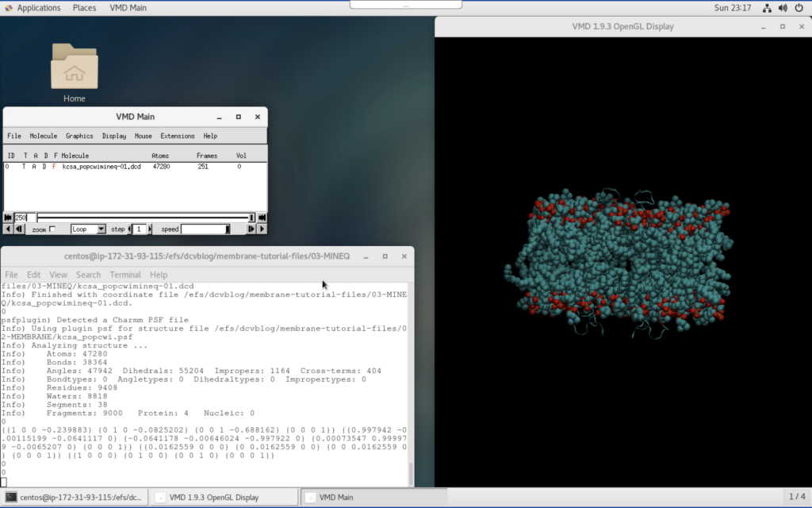Viewport: 812px width, 508px height.
Task: Toggle the T (top) flag of molecule 0
Action: pyautogui.click(x=24, y=167)
